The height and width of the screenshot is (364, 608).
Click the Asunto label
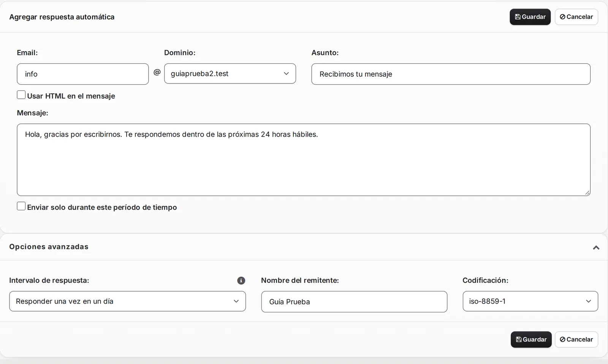325,53
